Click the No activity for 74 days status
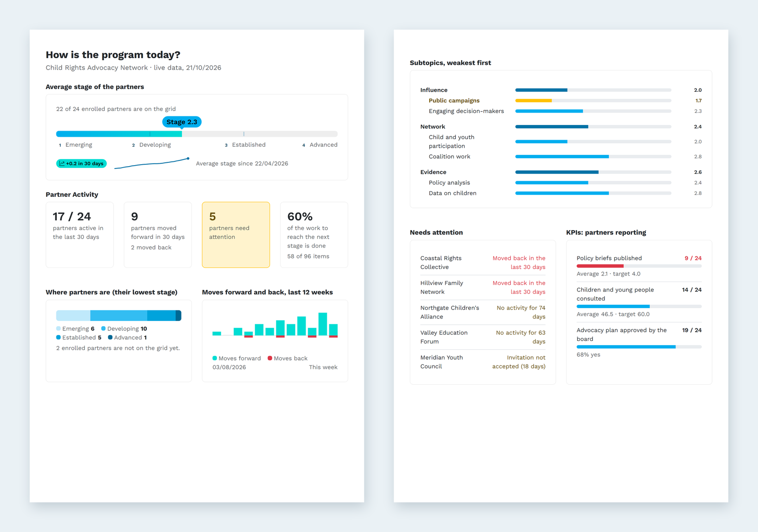 [521, 312]
